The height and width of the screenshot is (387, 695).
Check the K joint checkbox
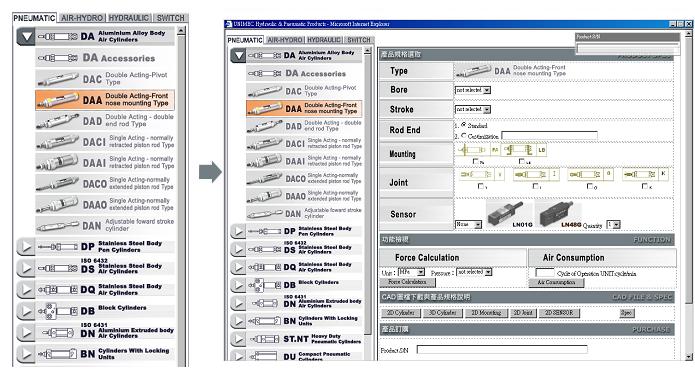pos(645,186)
